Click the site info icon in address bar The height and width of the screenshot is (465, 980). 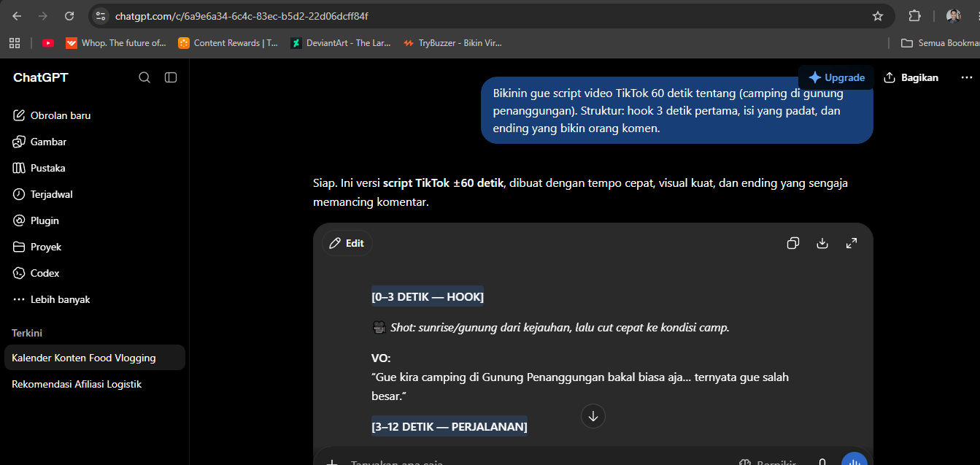pyautogui.click(x=101, y=15)
